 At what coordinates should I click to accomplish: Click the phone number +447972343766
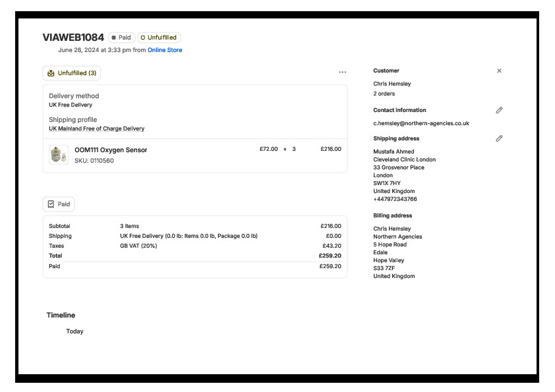(395, 199)
